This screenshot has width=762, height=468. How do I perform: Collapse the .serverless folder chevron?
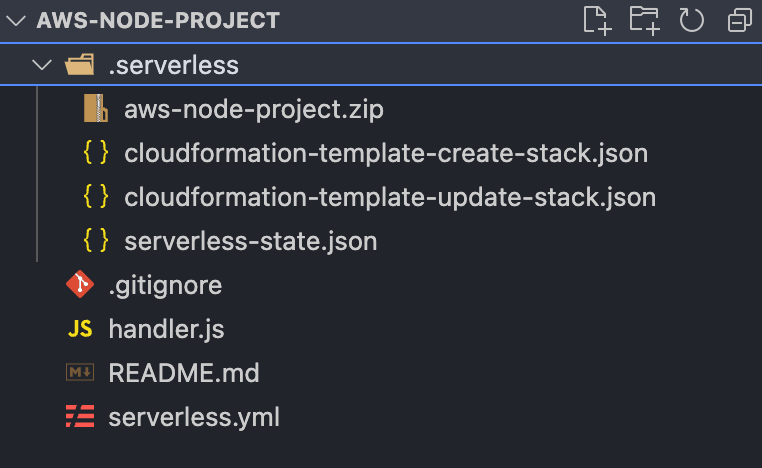[41, 66]
